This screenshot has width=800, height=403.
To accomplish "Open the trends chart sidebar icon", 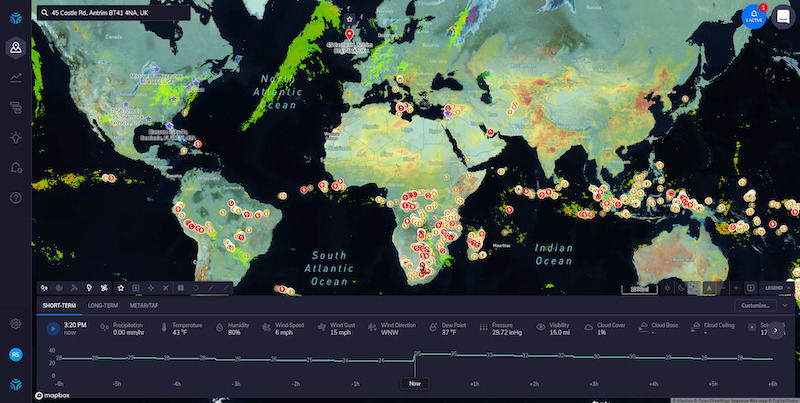I will pos(16,77).
